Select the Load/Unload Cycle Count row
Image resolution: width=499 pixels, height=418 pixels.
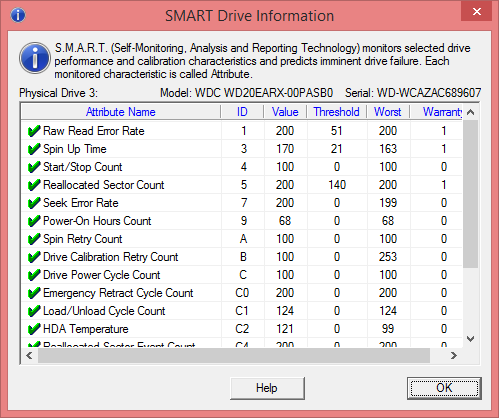coord(242,311)
